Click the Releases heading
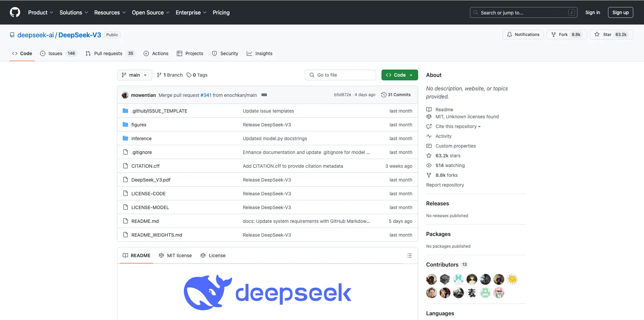 pos(438,203)
